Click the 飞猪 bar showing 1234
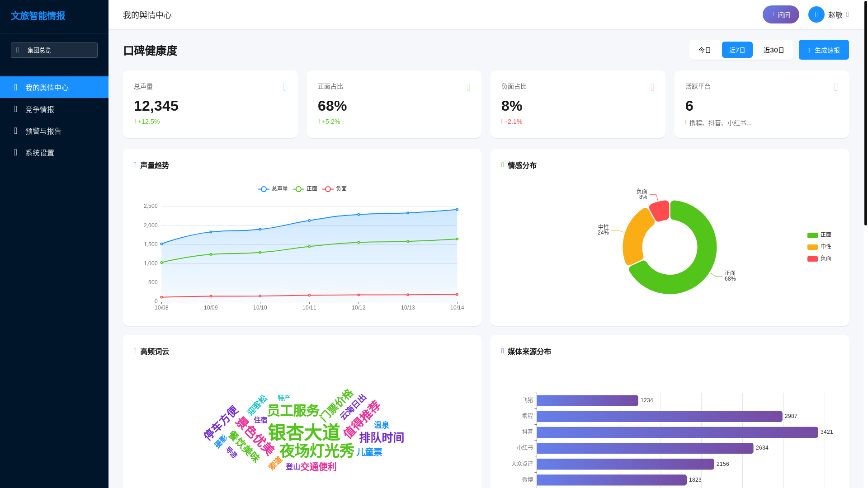The height and width of the screenshot is (488, 868). pos(587,400)
